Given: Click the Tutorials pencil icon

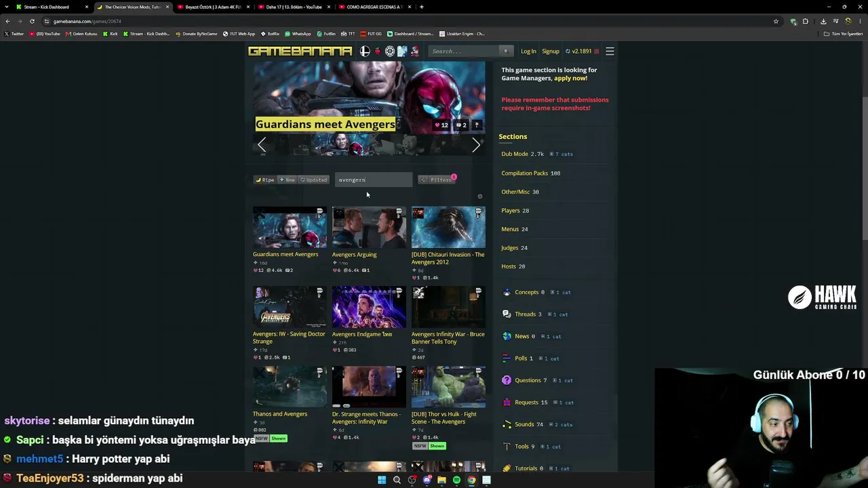Looking at the screenshot, I should pos(507,468).
